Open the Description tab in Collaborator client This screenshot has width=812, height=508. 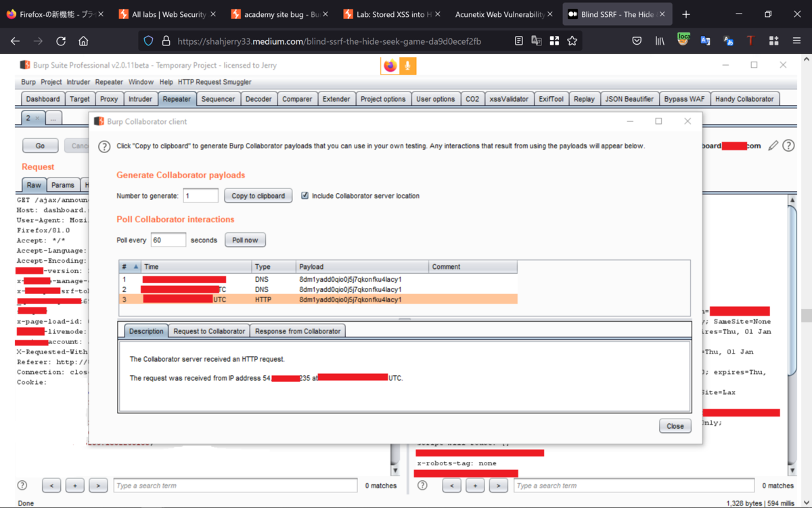[146, 331]
